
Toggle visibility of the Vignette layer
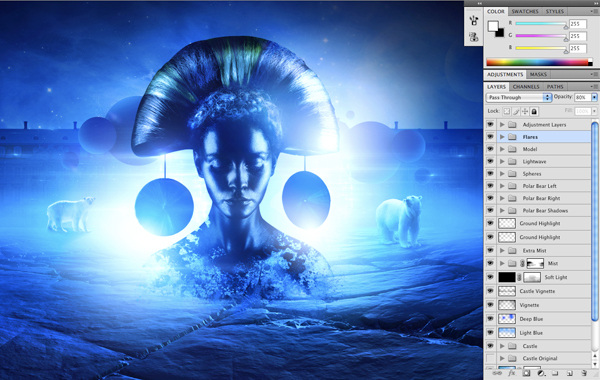coord(490,305)
